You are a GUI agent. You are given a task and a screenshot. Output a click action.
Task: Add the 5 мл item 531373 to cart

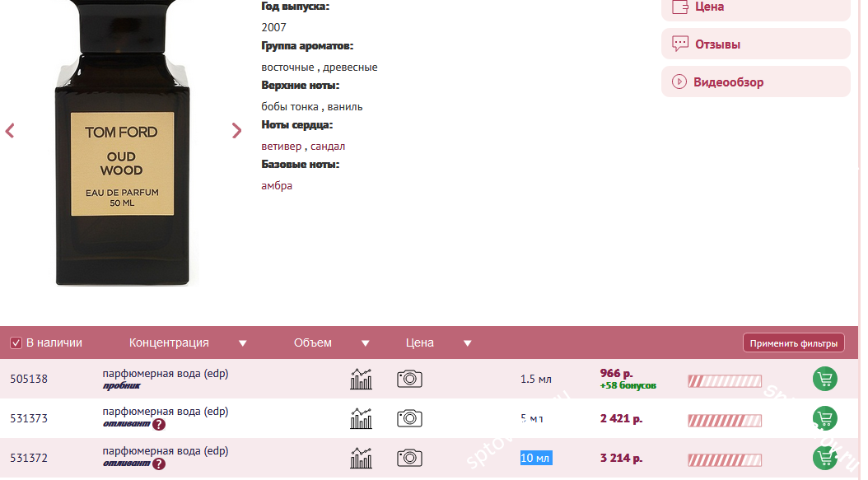[825, 418]
